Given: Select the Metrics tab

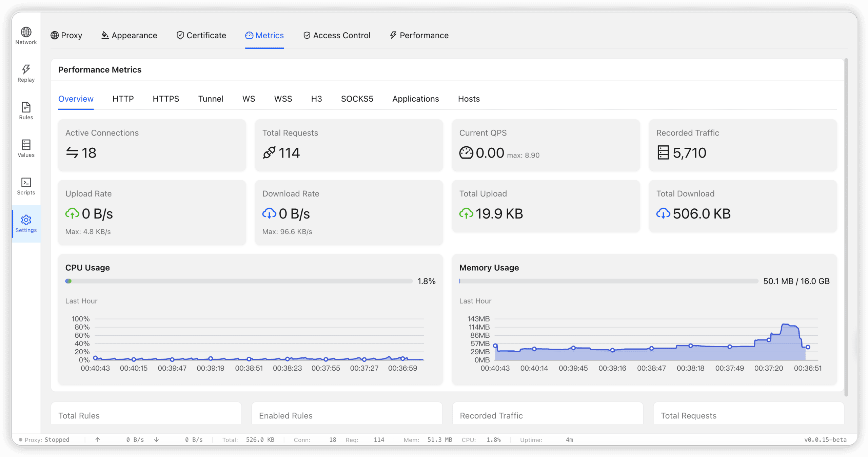Looking at the screenshot, I should click(x=264, y=35).
